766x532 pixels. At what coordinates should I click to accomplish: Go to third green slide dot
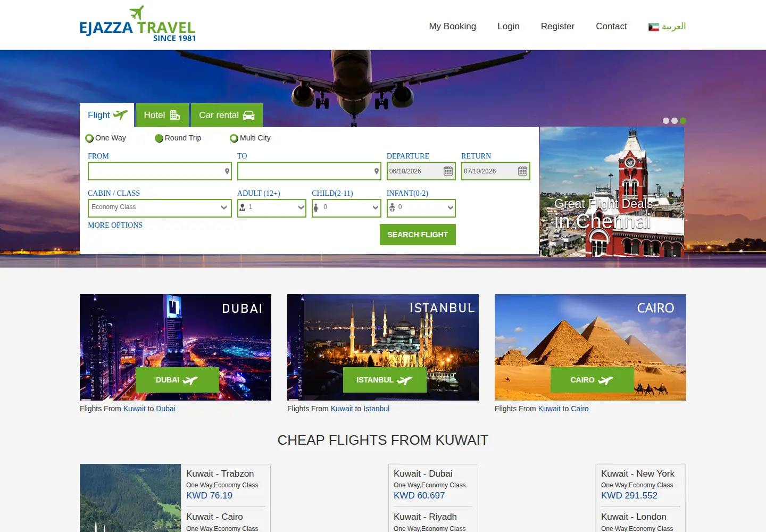click(683, 121)
